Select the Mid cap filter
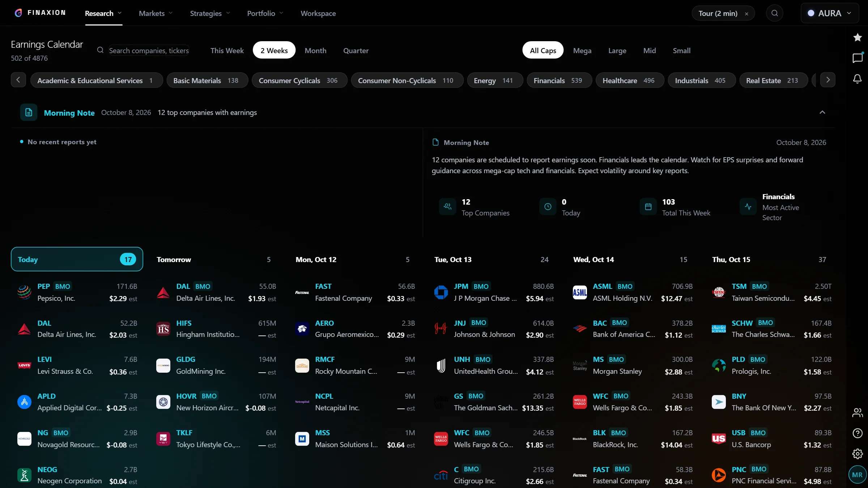Image resolution: width=868 pixels, height=488 pixels. coord(650,51)
